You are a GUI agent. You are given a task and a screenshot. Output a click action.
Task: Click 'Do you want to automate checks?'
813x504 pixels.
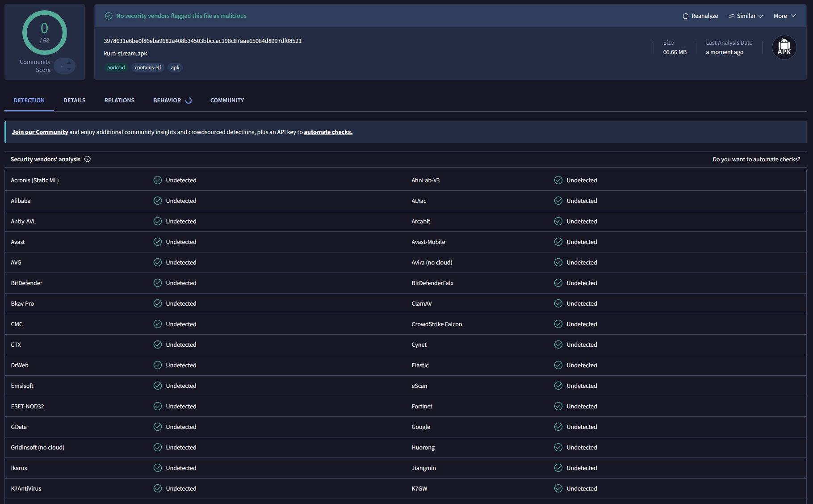click(756, 160)
